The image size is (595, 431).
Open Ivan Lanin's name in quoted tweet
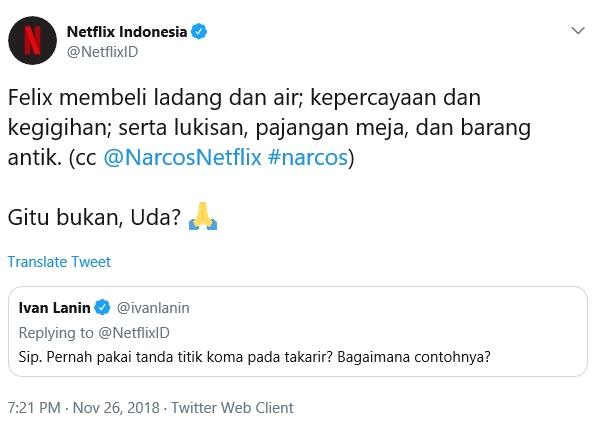pyautogui.click(x=54, y=308)
